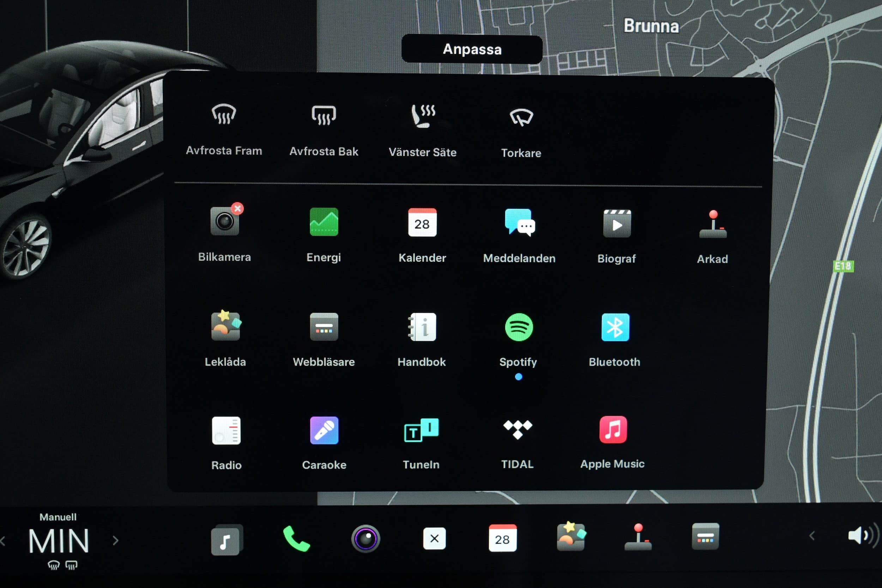Lower volume with arrow left of speaker

tap(812, 536)
